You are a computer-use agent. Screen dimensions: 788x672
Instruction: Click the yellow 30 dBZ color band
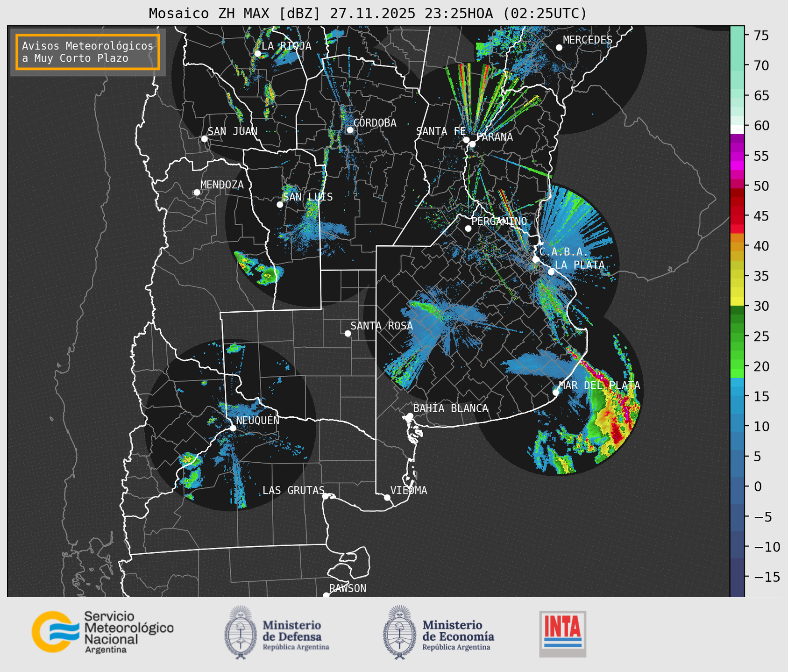[737, 301]
